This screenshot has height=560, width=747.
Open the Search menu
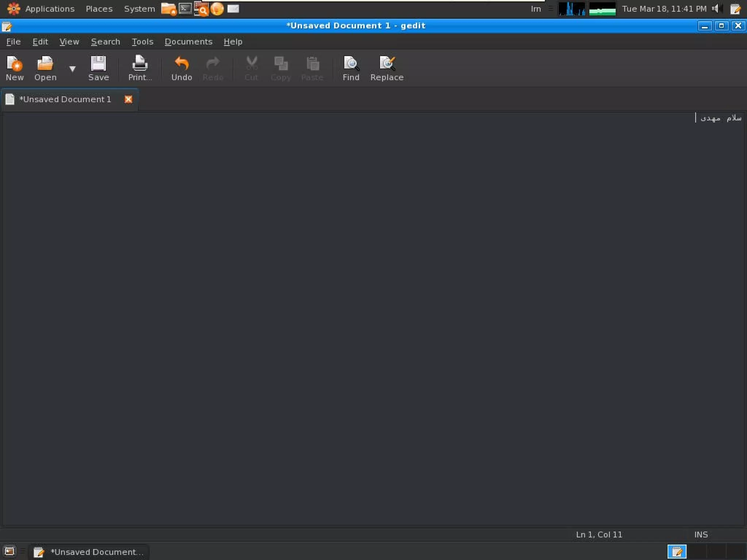(105, 42)
